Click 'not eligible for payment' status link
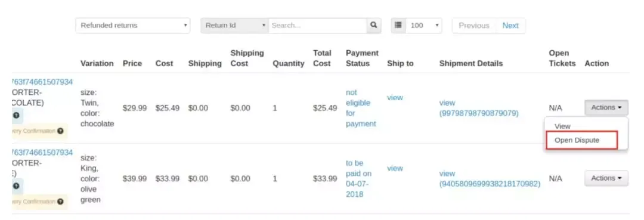 361,108
